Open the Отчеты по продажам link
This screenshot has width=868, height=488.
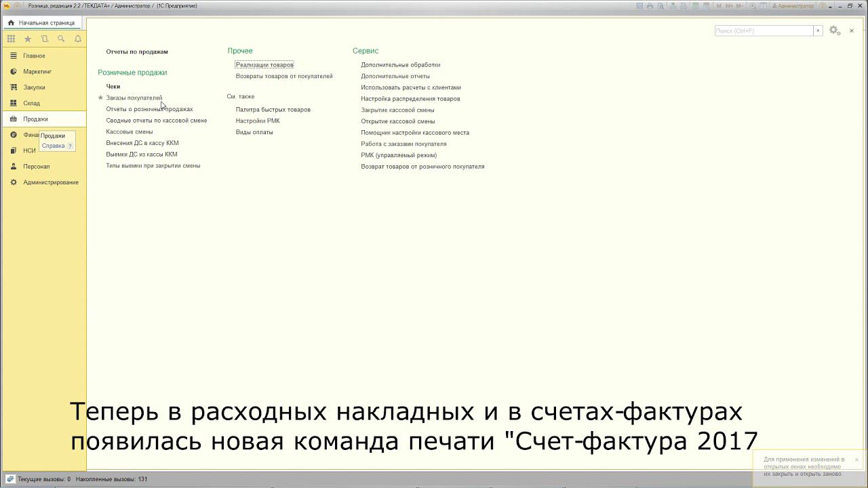(x=137, y=52)
